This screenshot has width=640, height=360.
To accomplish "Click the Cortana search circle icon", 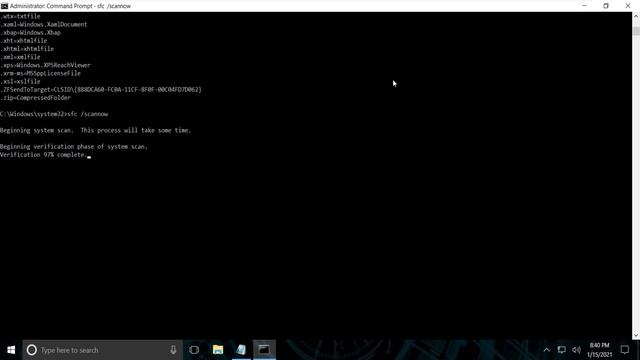I will tap(32, 350).
